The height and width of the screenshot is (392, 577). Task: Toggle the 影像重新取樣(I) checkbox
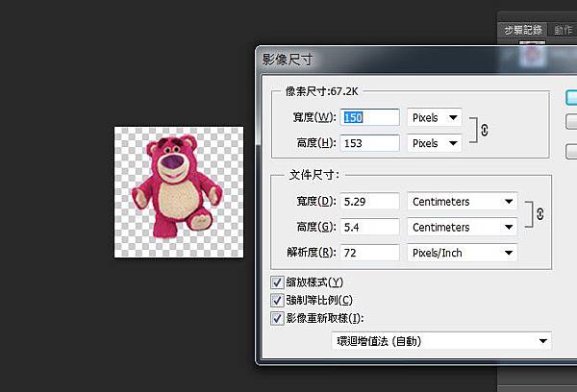click(x=277, y=318)
